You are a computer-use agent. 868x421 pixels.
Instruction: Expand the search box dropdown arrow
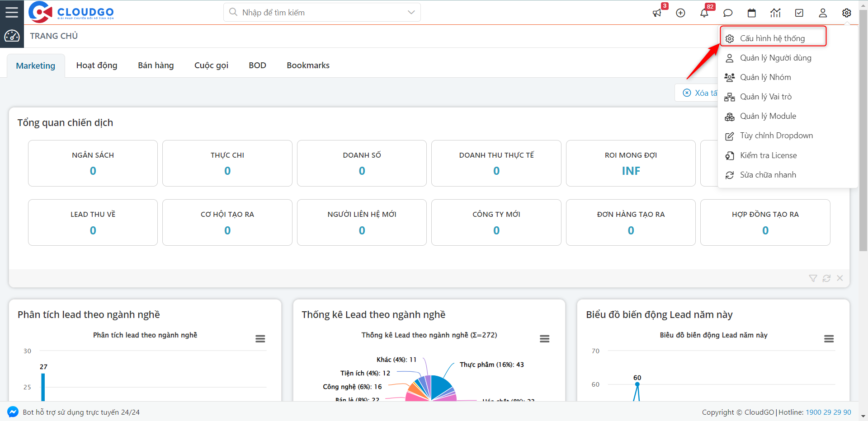[x=411, y=12]
